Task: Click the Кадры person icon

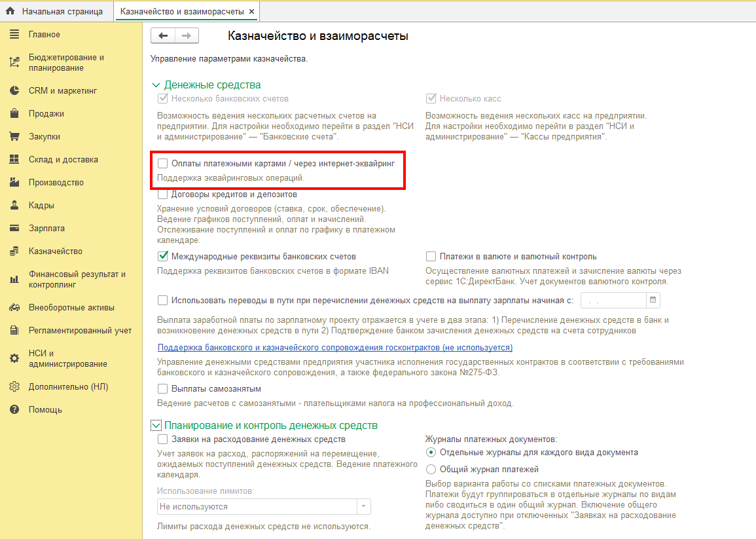Action: coord(14,205)
